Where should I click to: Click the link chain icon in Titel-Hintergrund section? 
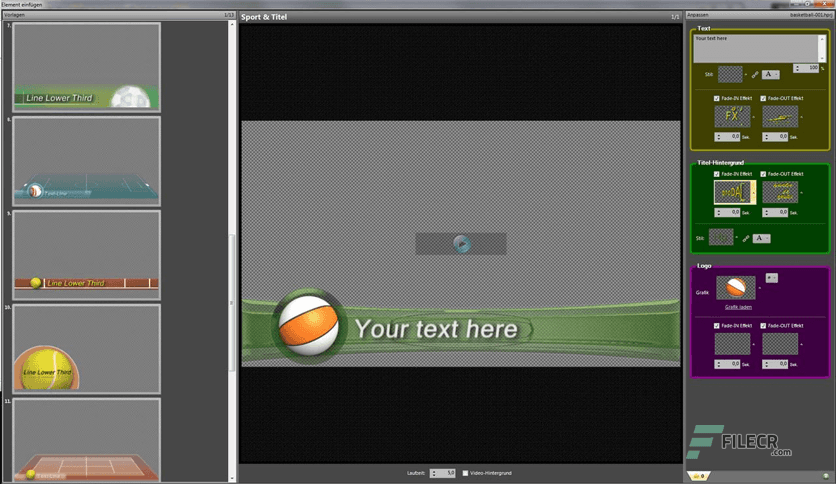(745, 238)
